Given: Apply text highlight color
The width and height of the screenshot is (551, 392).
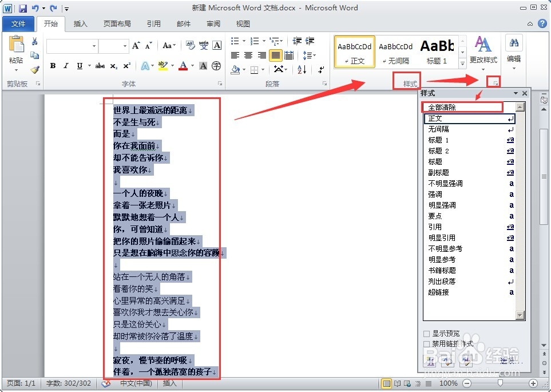Looking at the screenshot, I should 164,65.
